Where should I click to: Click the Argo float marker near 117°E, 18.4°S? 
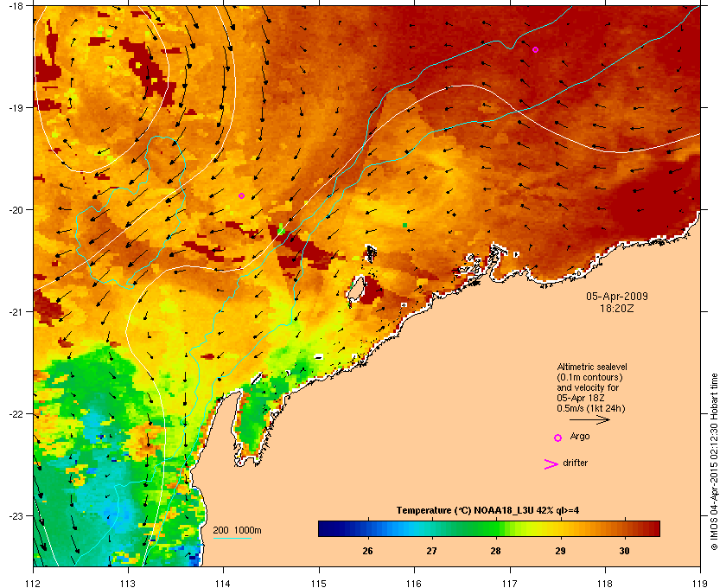pyautogui.click(x=535, y=49)
